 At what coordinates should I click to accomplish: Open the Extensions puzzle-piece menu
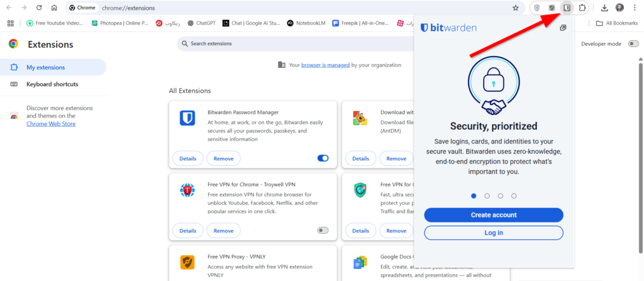(x=582, y=8)
